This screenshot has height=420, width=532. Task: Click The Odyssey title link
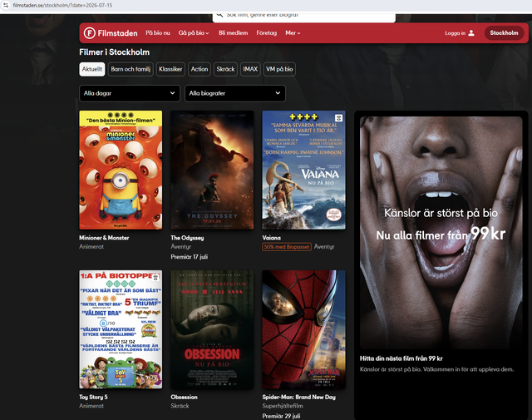click(x=187, y=238)
